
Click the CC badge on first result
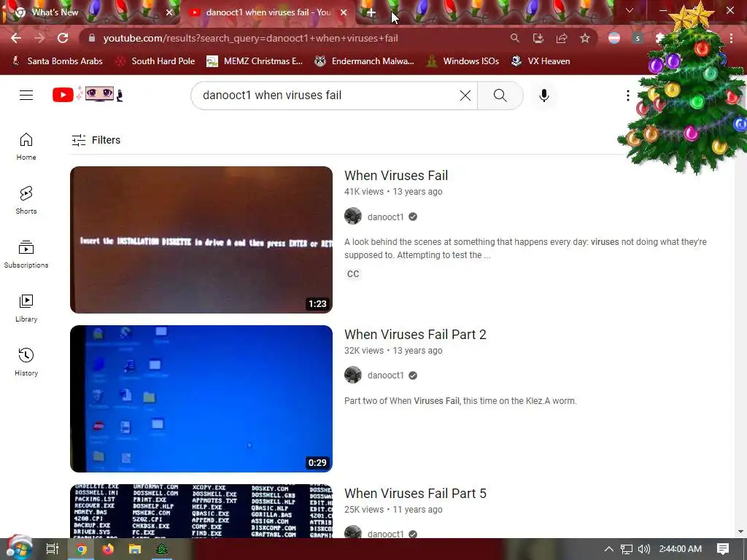(x=353, y=274)
